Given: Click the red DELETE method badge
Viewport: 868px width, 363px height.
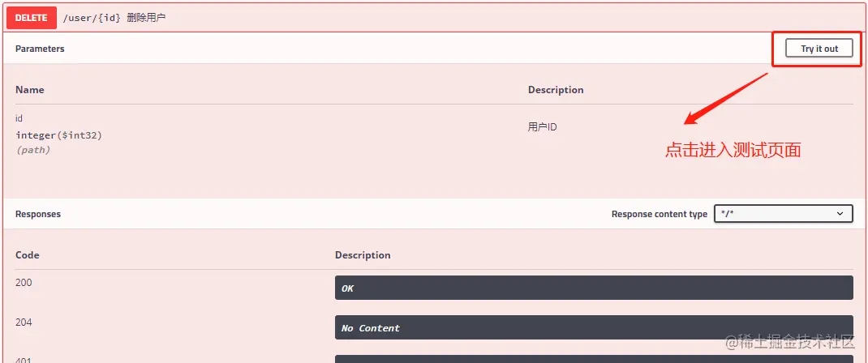Looking at the screenshot, I should [x=31, y=18].
